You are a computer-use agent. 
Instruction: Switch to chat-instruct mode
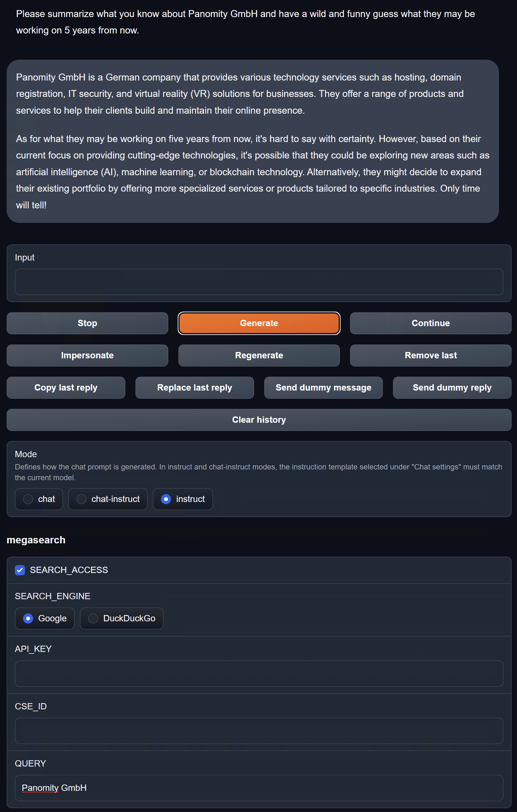[108, 499]
